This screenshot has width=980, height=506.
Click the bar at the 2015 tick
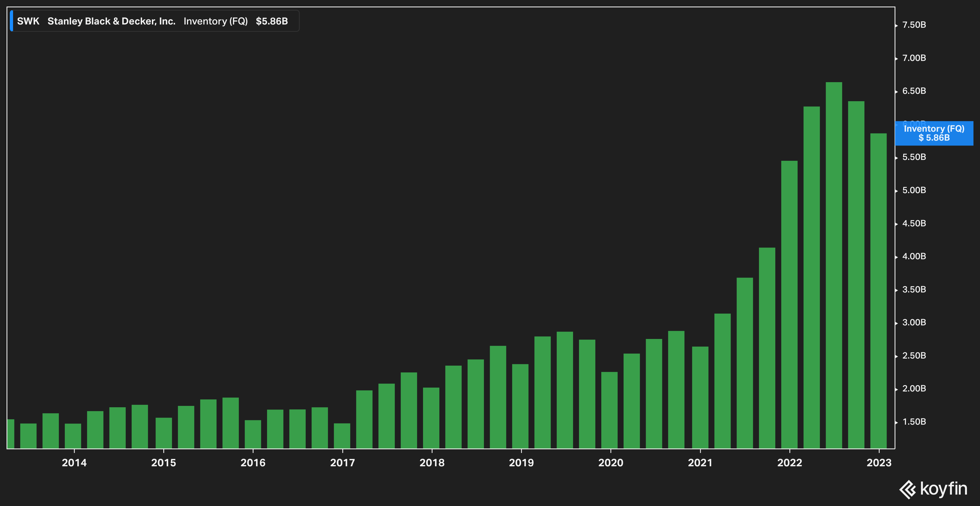(x=164, y=433)
